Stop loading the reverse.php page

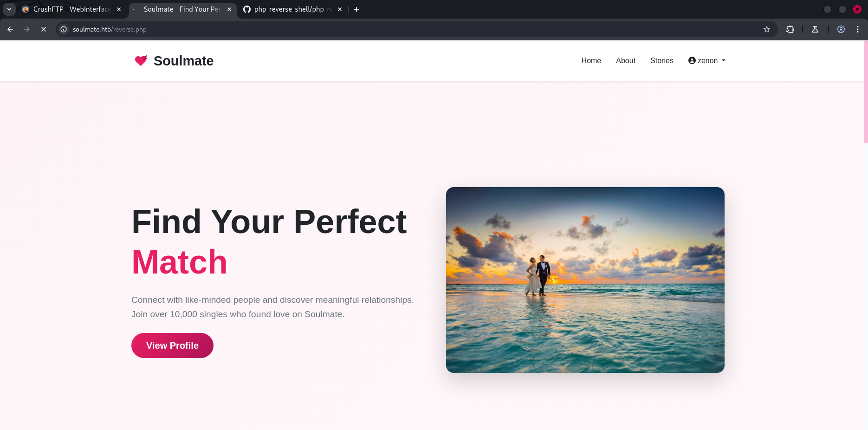point(44,29)
